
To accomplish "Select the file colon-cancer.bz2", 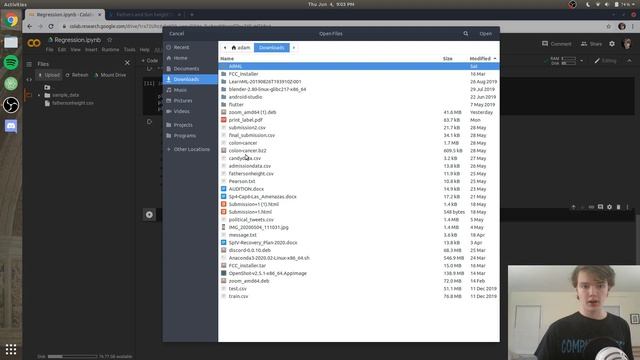I will pyautogui.click(x=359, y=151).
